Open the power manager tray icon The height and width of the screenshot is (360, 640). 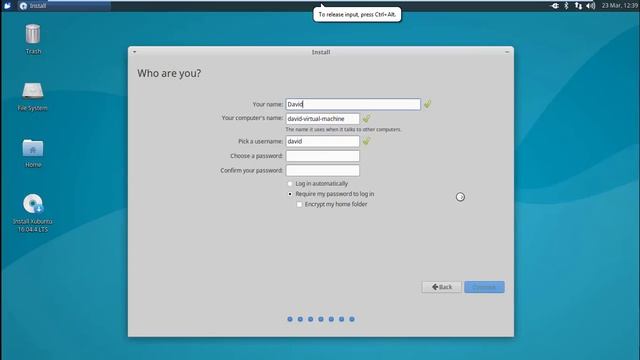coord(555,6)
